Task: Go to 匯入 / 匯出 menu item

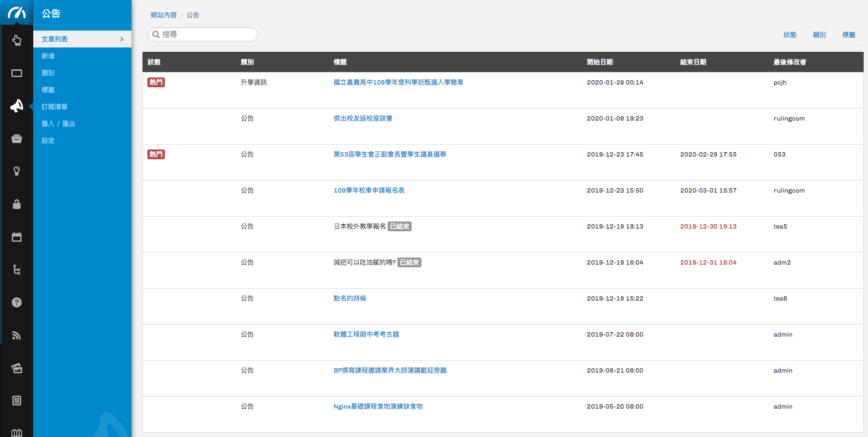Action: (x=58, y=124)
